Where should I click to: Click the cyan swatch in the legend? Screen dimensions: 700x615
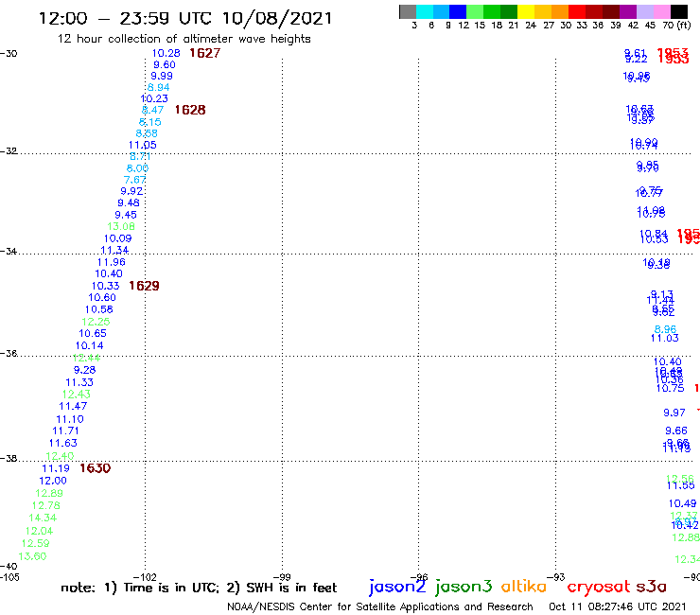(425, 11)
